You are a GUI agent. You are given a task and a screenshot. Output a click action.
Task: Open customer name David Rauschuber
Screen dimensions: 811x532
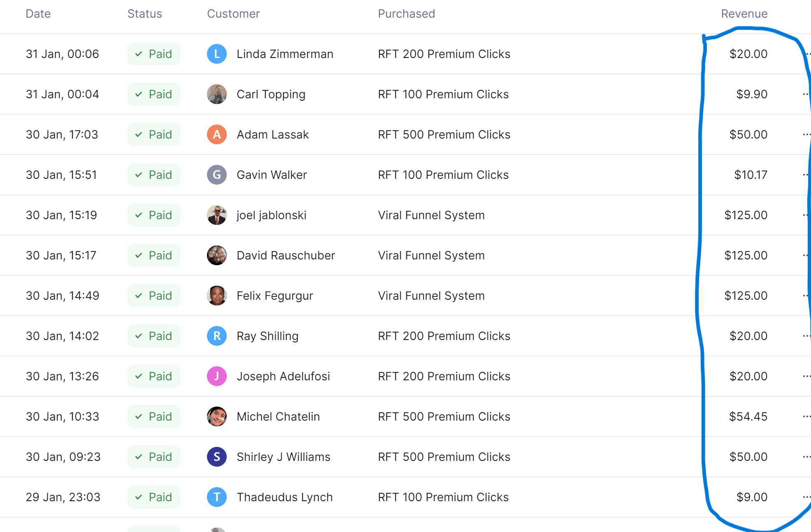(x=286, y=255)
